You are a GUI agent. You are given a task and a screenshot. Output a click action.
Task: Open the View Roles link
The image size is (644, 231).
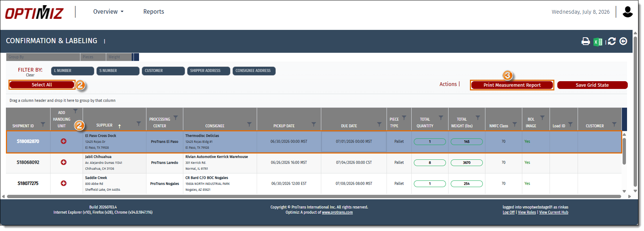pyautogui.click(x=527, y=213)
